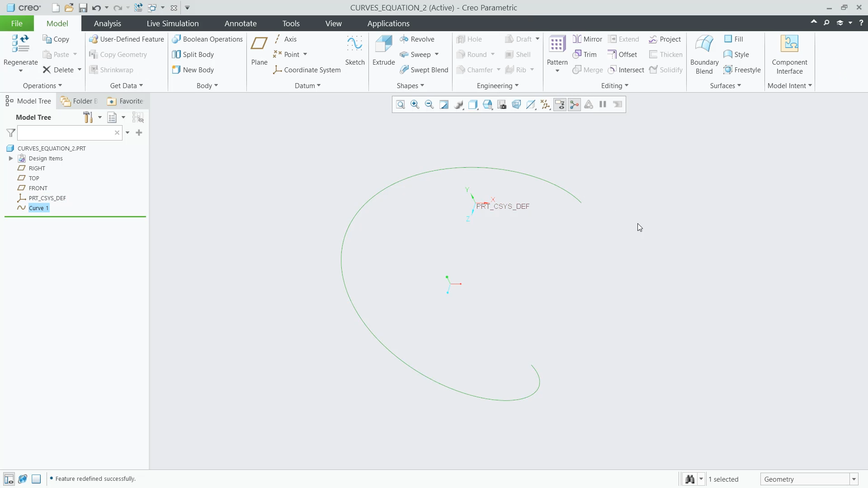Expand the Operations group dropdown
This screenshot has height=488, width=868.
pos(42,86)
